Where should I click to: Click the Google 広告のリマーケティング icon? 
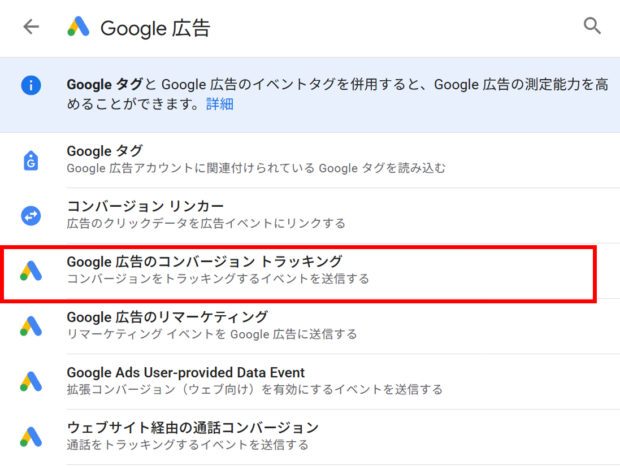pyautogui.click(x=31, y=325)
